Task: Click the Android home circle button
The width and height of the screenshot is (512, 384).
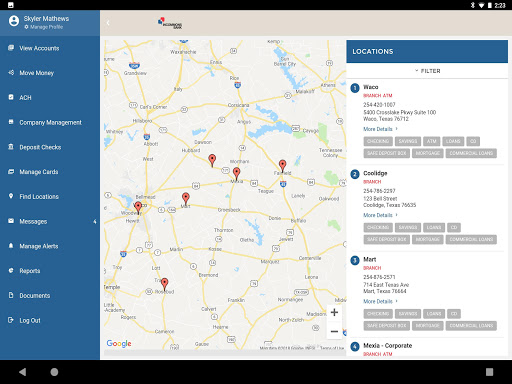Action: pyautogui.click(x=54, y=372)
